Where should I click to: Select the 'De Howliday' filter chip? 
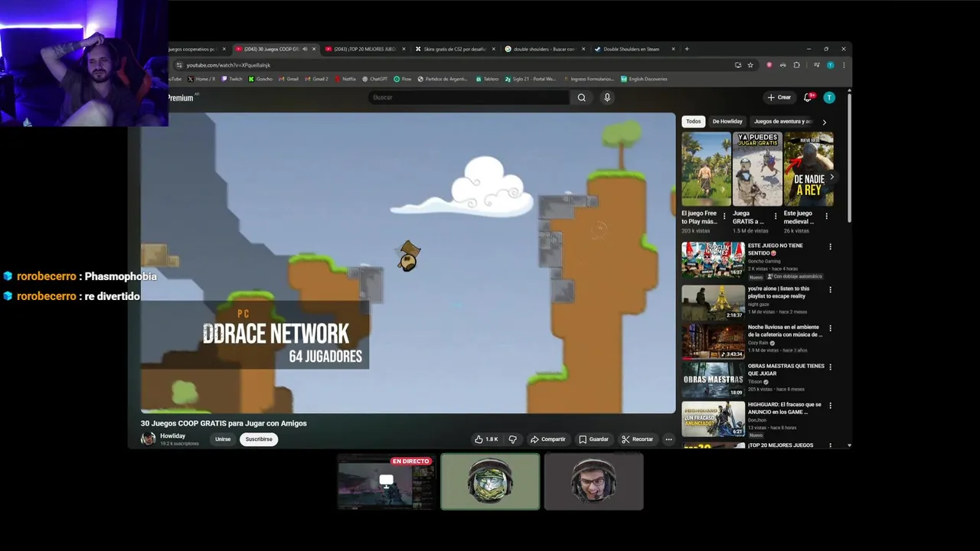(x=727, y=122)
